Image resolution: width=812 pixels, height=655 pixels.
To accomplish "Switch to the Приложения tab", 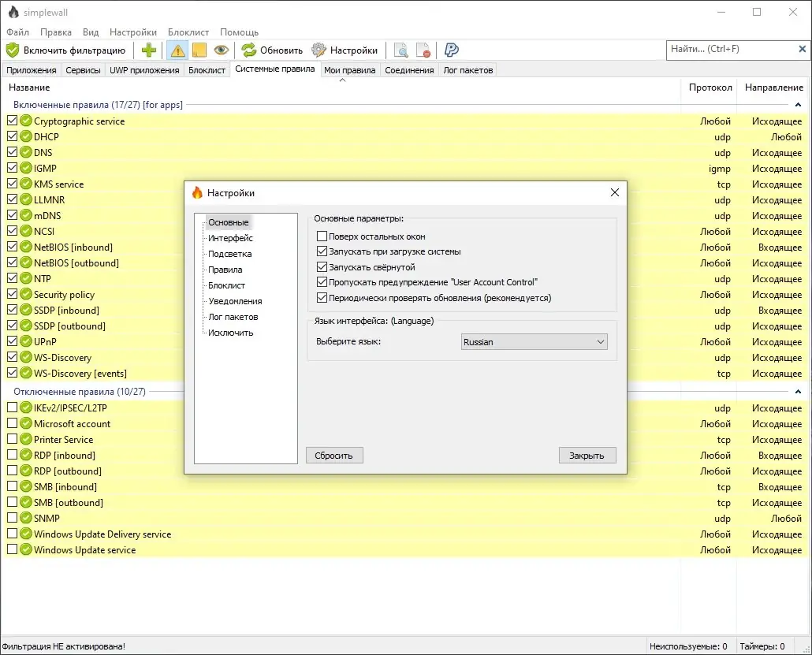I will click(31, 70).
